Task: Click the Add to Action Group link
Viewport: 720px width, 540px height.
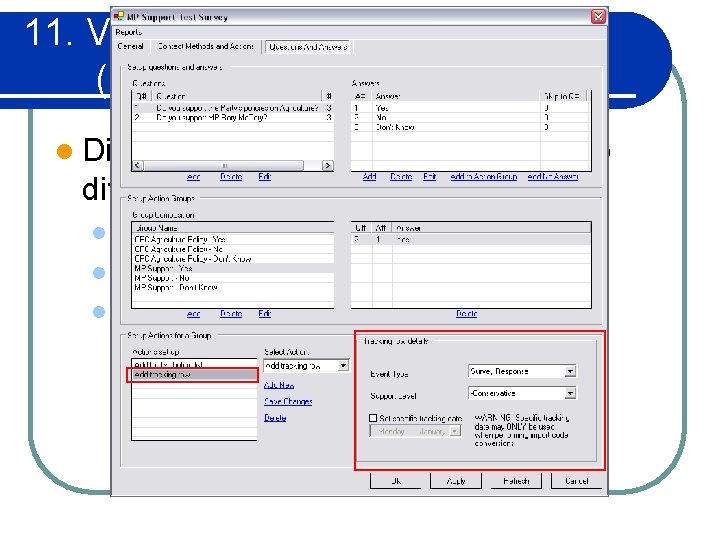Action: point(484,177)
